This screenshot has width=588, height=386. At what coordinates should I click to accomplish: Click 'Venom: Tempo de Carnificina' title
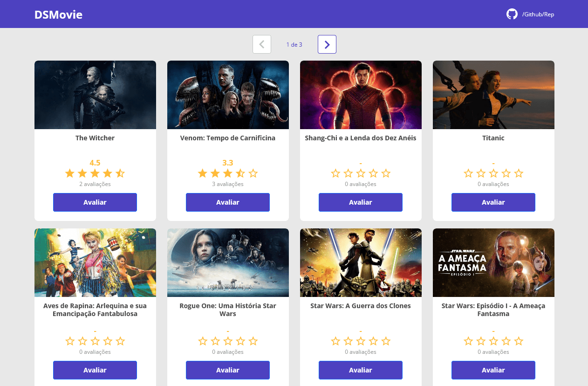pyautogui.click(x=228, y=138)
